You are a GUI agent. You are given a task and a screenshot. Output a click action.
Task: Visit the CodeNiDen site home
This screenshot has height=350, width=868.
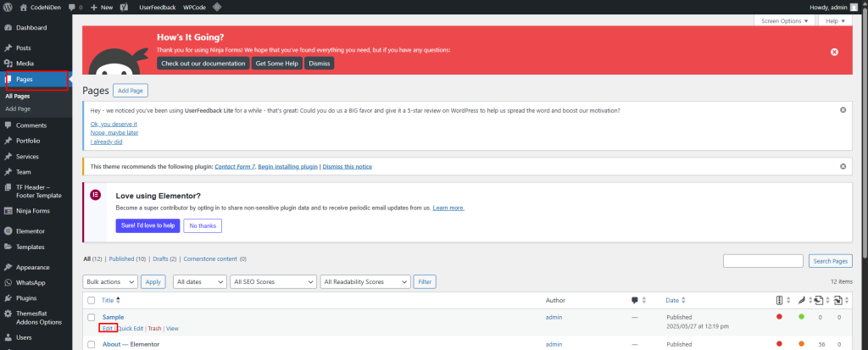(40, 7)
